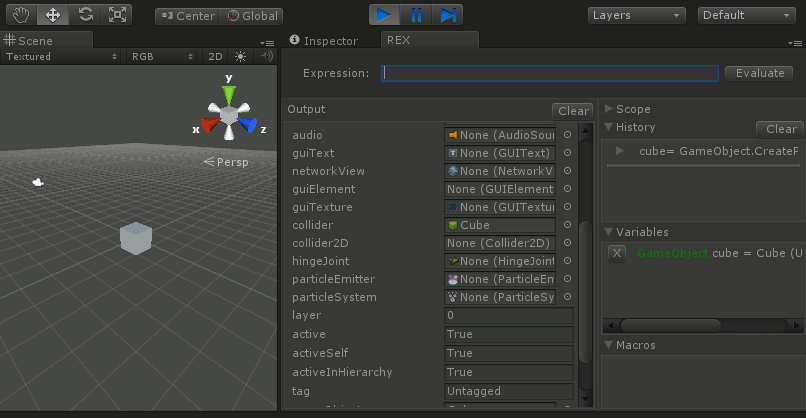Screen dimensions: 806x418
Task: Focus the Expression input field
Action: point(549,74)
